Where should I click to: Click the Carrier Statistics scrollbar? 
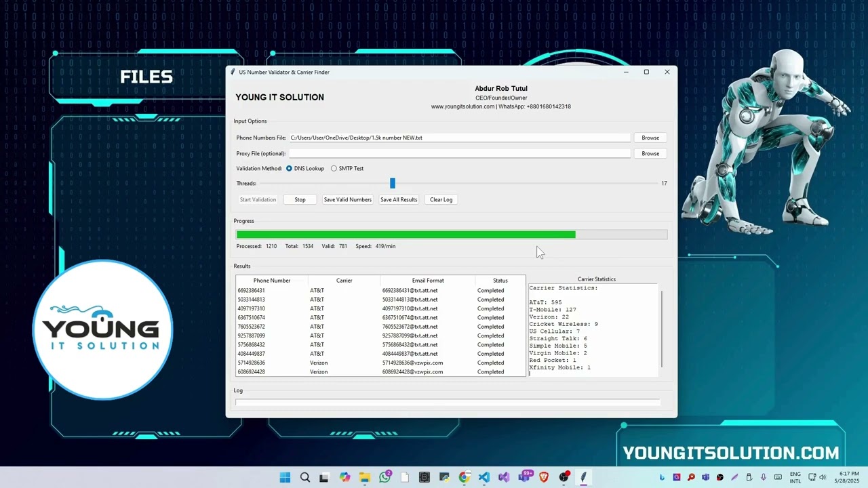pos(662,329)
